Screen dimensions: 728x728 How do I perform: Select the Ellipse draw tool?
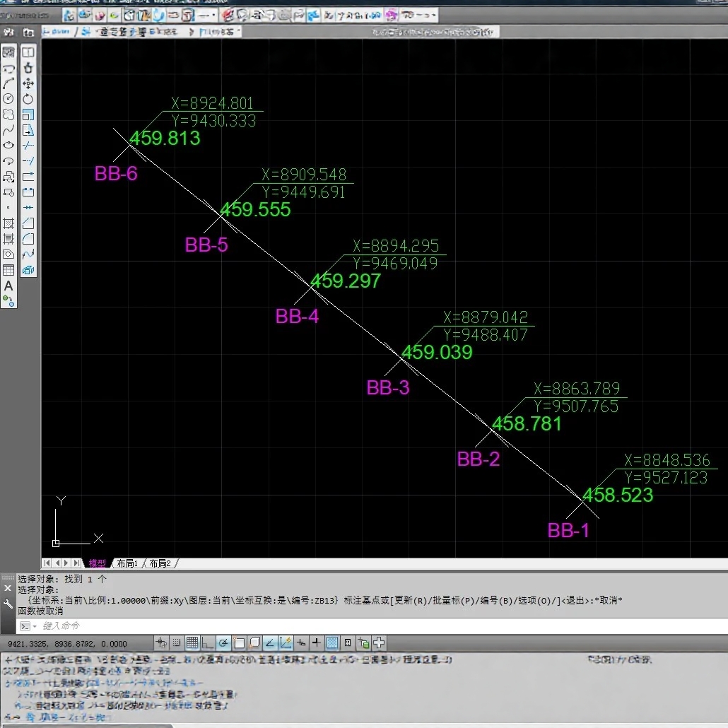(8, 146)
